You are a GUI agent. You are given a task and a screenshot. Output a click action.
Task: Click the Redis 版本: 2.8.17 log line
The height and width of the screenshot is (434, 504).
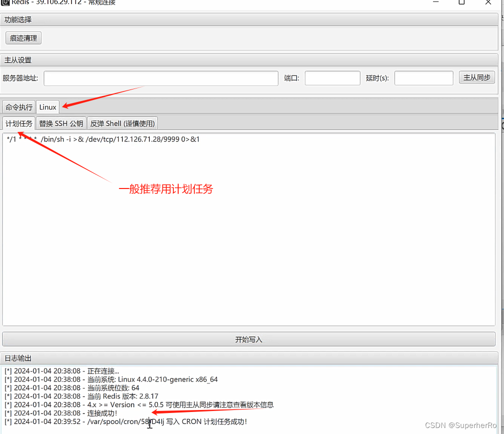point(81,396)
